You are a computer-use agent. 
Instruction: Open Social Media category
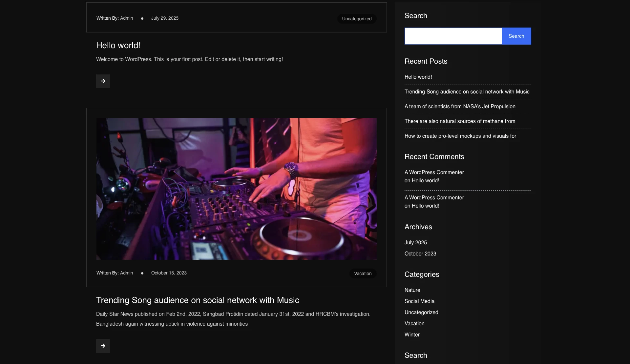click(x=419, y=301)
